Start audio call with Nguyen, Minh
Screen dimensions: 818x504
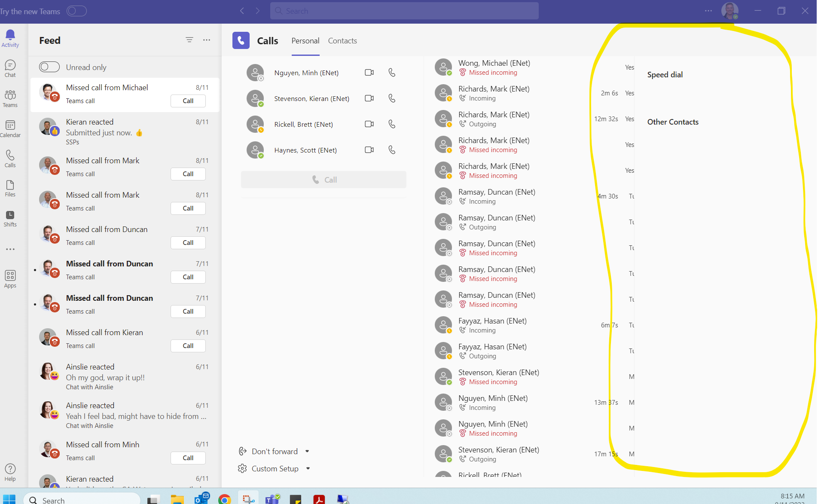(x=392, y=73)
